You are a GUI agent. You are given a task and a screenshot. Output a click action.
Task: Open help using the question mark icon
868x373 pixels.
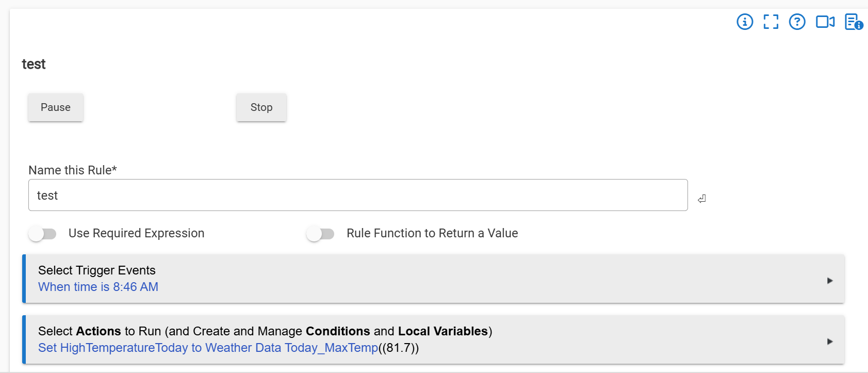click(797, 22)
